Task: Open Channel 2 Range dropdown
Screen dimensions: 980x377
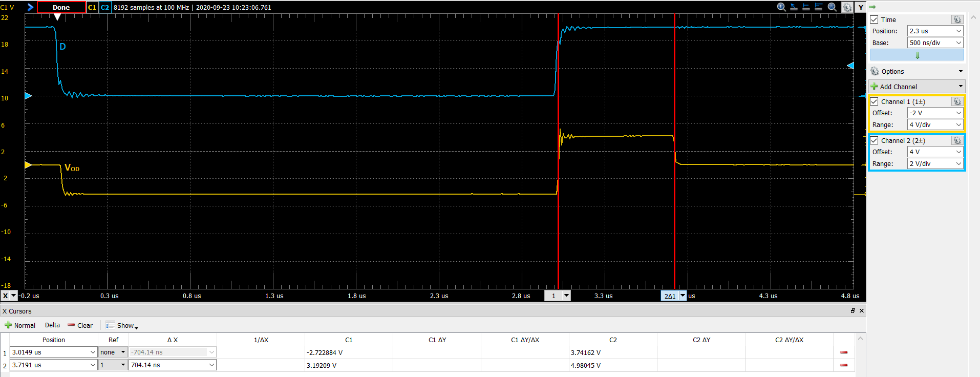Action: tap(959, 164)
